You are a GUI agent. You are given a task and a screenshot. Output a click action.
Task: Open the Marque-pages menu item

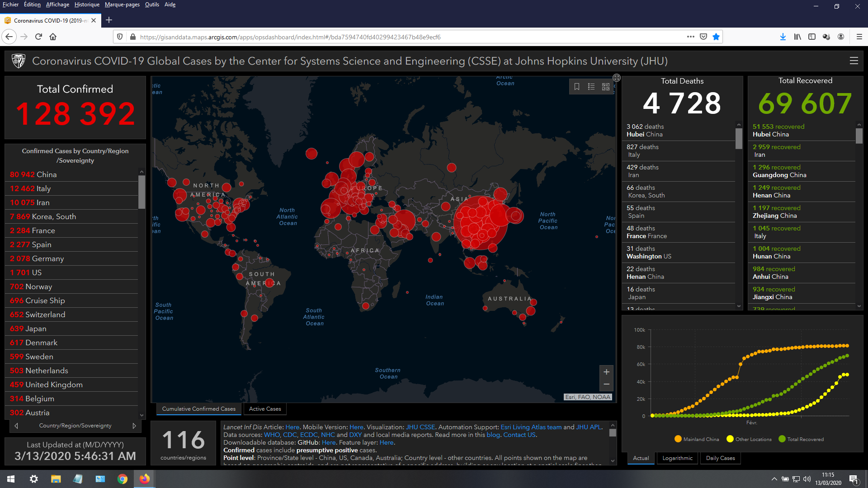coord(122,5)
